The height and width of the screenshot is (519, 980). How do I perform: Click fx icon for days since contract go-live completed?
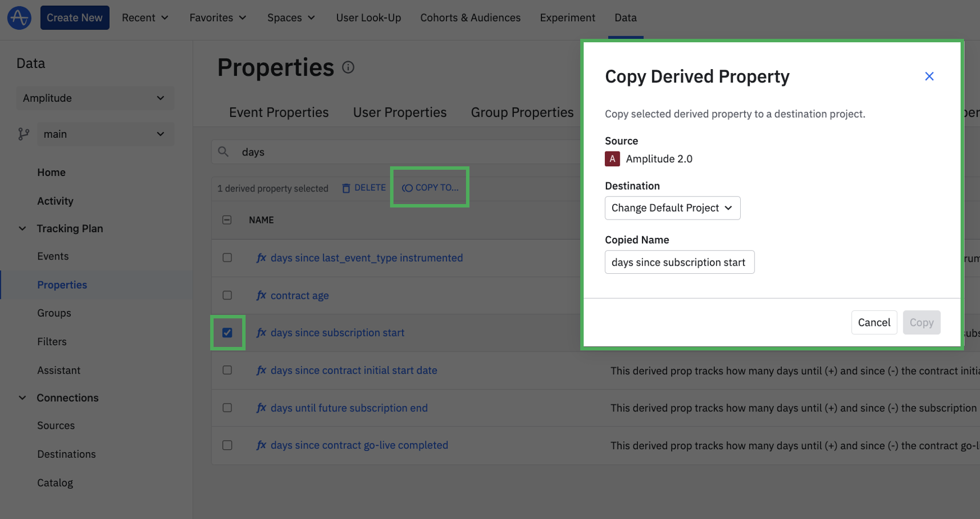click(261, 445)
